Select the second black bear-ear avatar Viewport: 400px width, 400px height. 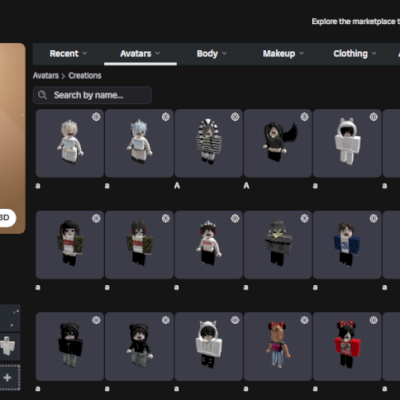(139, 346)
